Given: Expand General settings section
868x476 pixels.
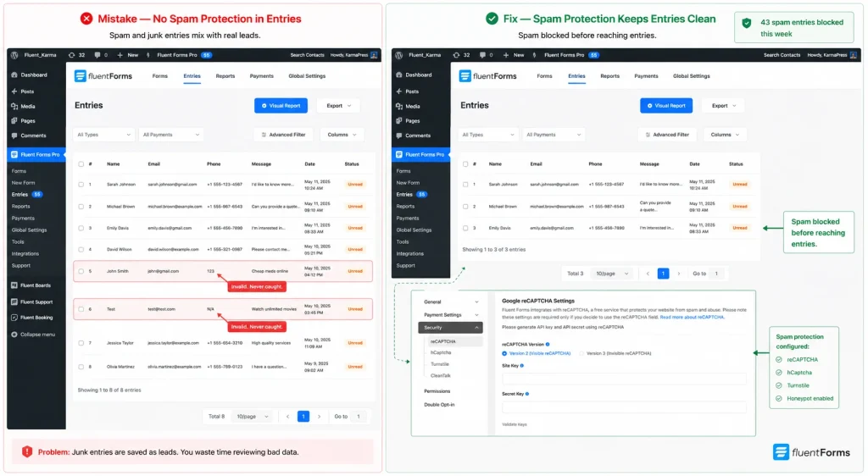Looking at the screenshot, I should pos(451,302).
